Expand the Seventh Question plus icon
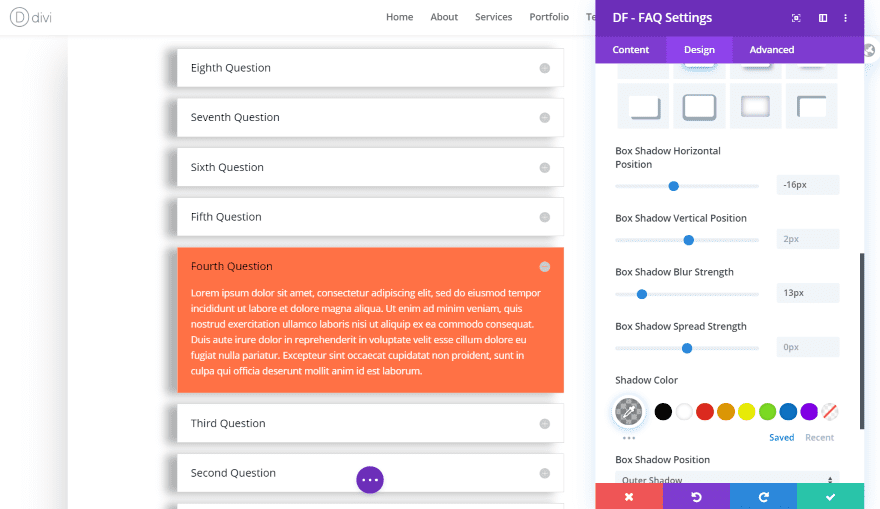Screen dimensions: 880x509 544,118
